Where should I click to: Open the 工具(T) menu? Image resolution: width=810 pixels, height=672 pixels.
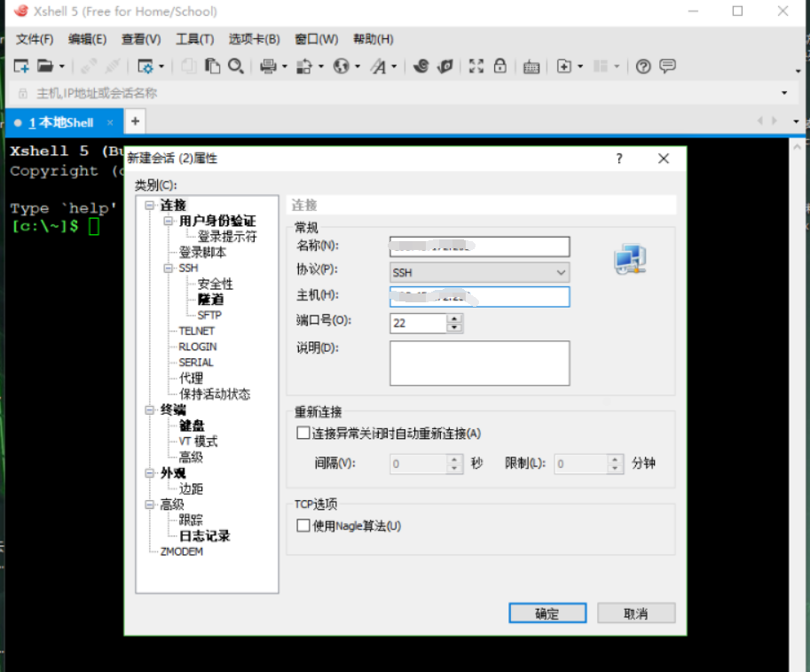click(x=195, y=39)
